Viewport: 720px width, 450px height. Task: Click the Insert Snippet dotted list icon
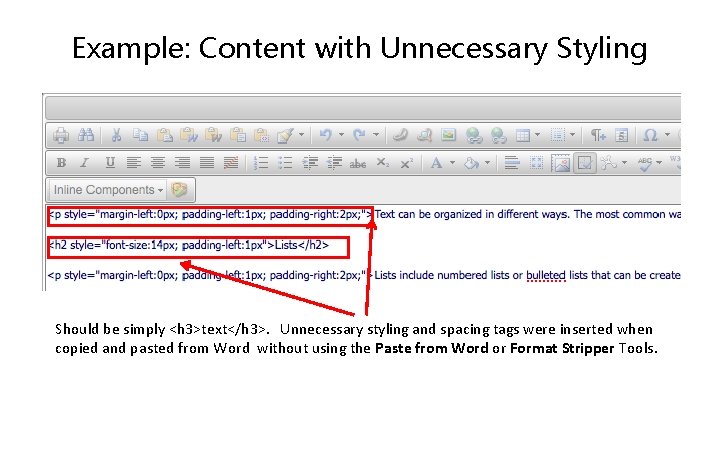pos(557,135)
